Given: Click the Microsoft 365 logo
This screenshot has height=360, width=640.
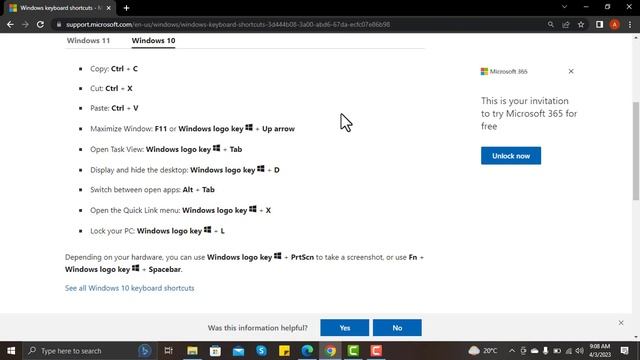Looking at the screenshot, I should [504, 71].
